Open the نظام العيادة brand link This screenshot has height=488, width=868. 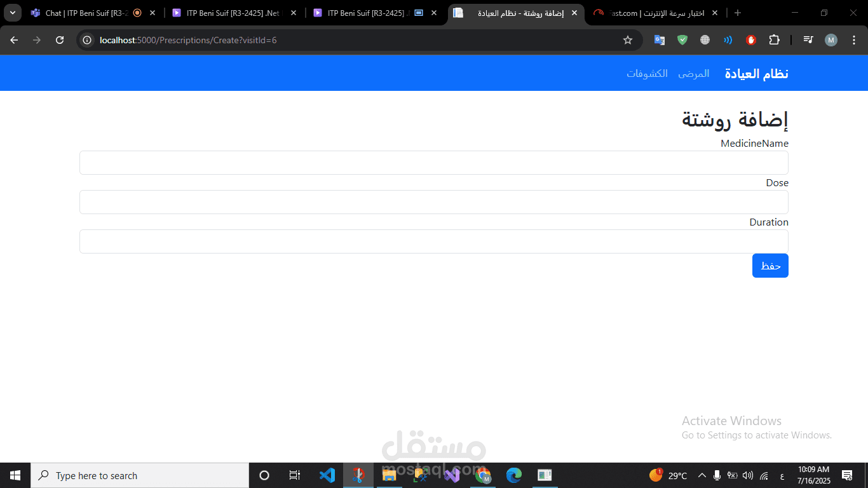pos(756,74)
